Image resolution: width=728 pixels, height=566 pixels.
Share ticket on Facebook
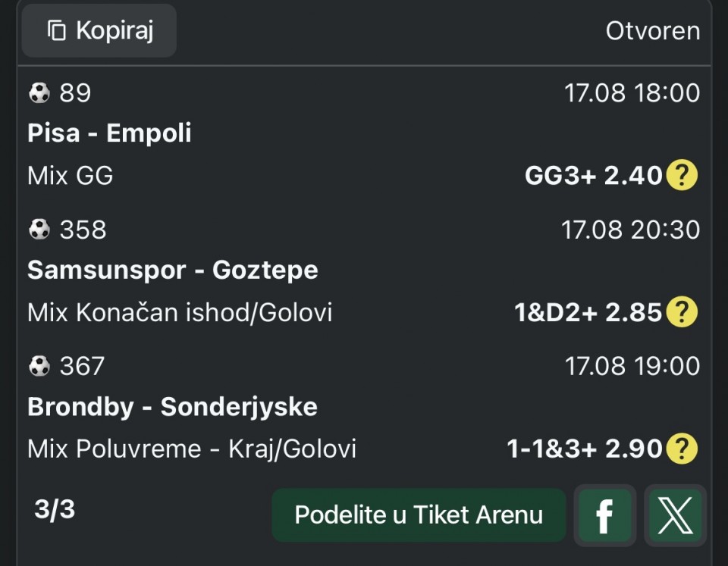pyautogui.click(x=604, y=514)
